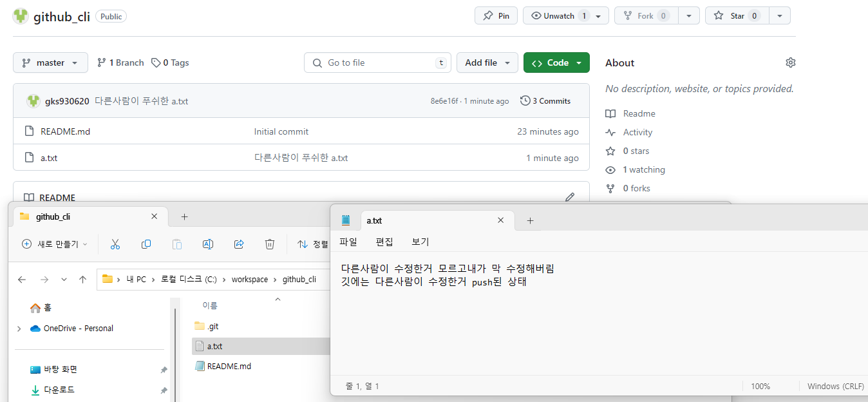Open Notepad 파일 menu
Image resolution: width=868 pixels, height=402 pixels.
(x=348, y=242)
